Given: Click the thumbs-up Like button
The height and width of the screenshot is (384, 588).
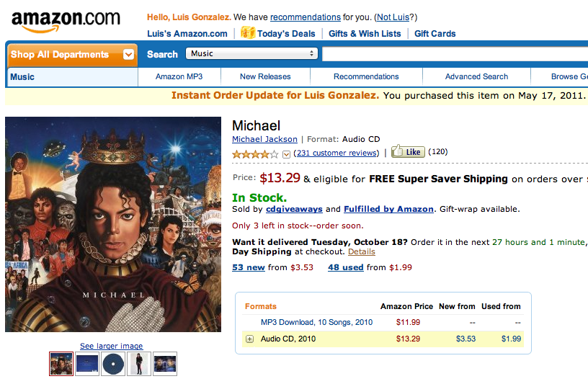Looking at the screenshot, I should point(408,152).
